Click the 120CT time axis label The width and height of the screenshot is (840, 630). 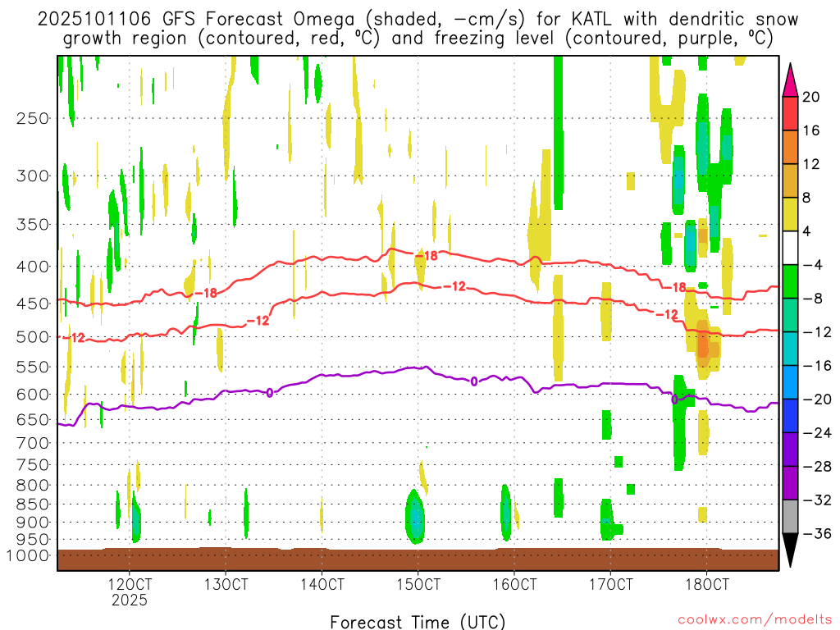click(x=130, y=584)
